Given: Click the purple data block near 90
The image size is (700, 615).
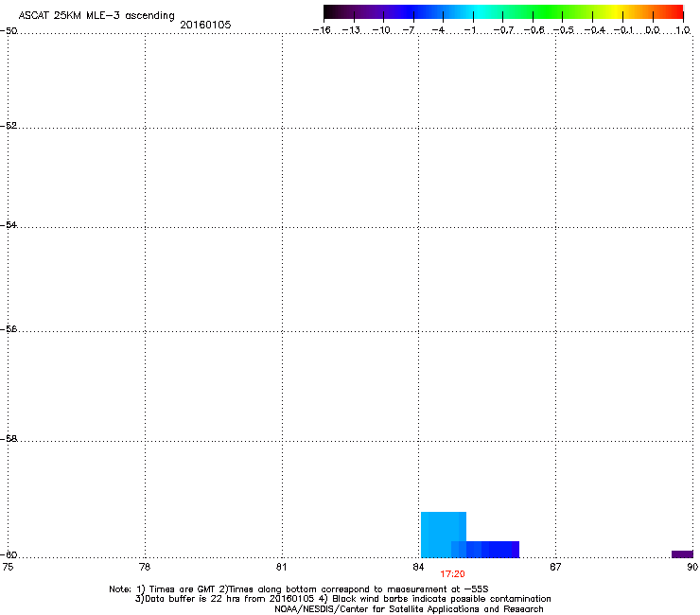Looking at the screenshot, I should [x=682, y=554].
